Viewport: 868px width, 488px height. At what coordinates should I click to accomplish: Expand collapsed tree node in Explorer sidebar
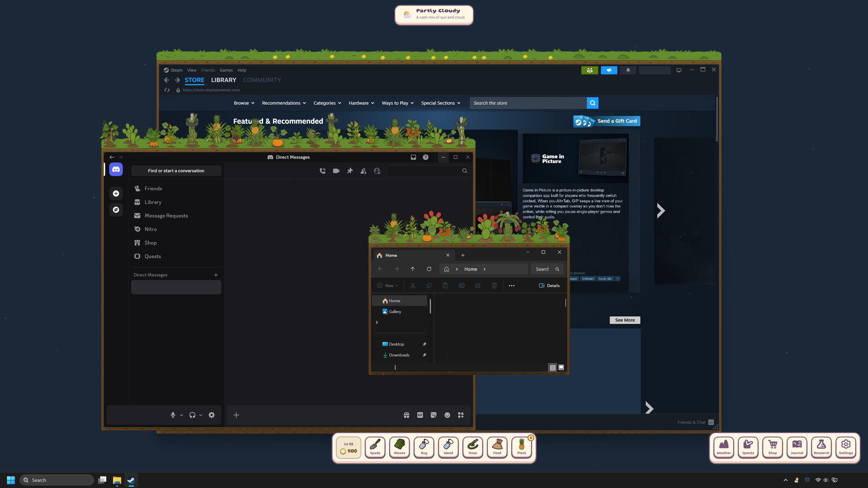377,322
